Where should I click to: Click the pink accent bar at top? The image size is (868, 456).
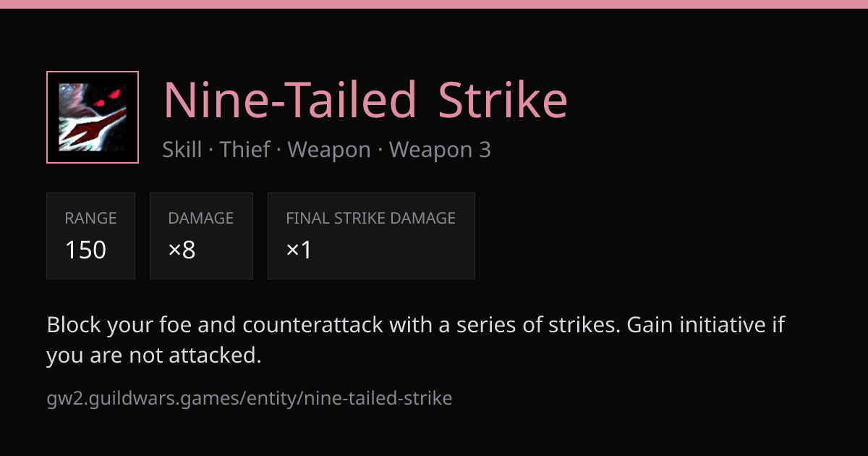pyautogui.click(x=434, y=4)
